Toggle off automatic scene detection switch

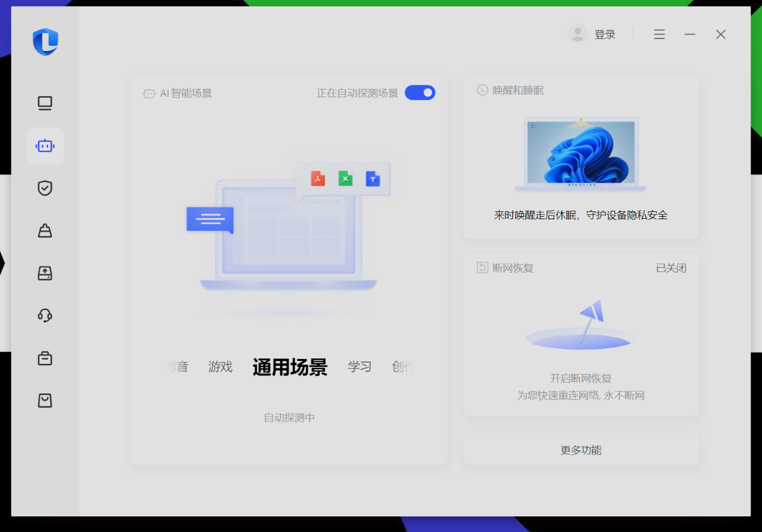click(x=419, y=92)
